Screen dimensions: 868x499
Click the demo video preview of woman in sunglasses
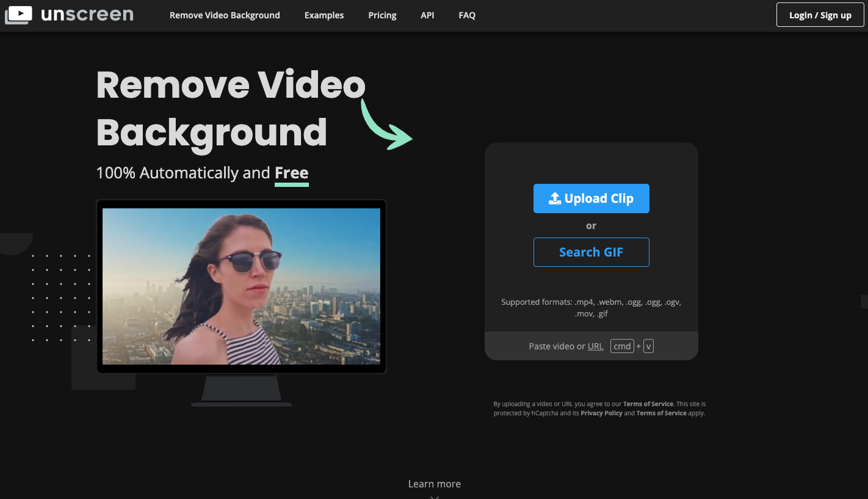pos(241,285)
